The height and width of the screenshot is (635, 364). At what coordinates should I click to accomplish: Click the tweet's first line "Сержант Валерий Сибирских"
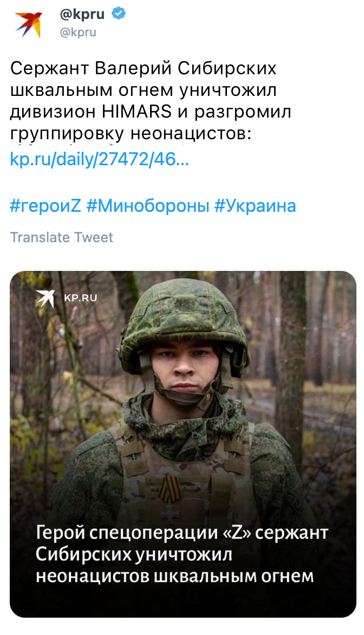(143, 69)
